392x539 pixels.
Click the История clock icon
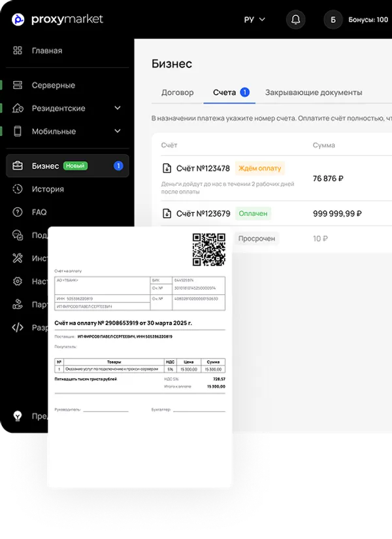[18, 189]
